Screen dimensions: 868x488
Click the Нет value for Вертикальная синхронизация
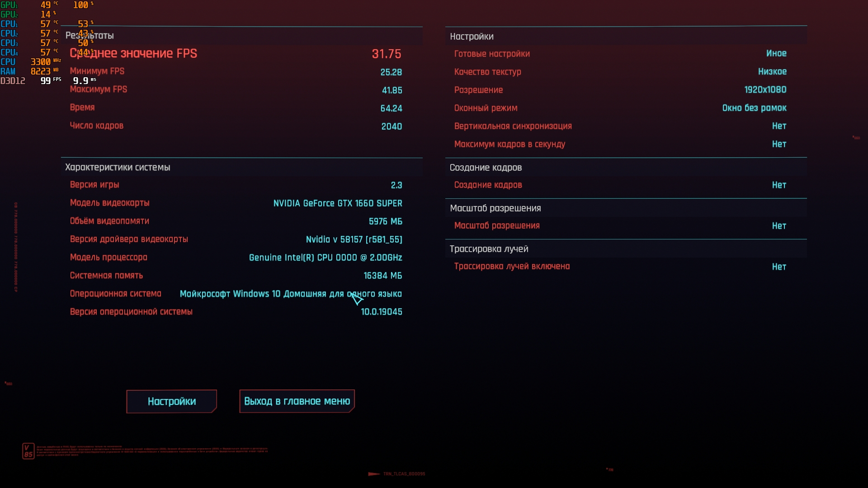(779, 126)
